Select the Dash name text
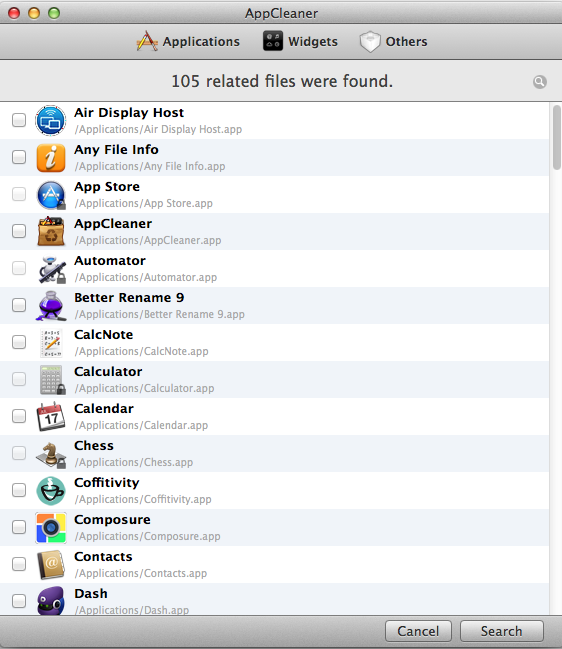This screenshot has height=649, width=562. (91, 594)
